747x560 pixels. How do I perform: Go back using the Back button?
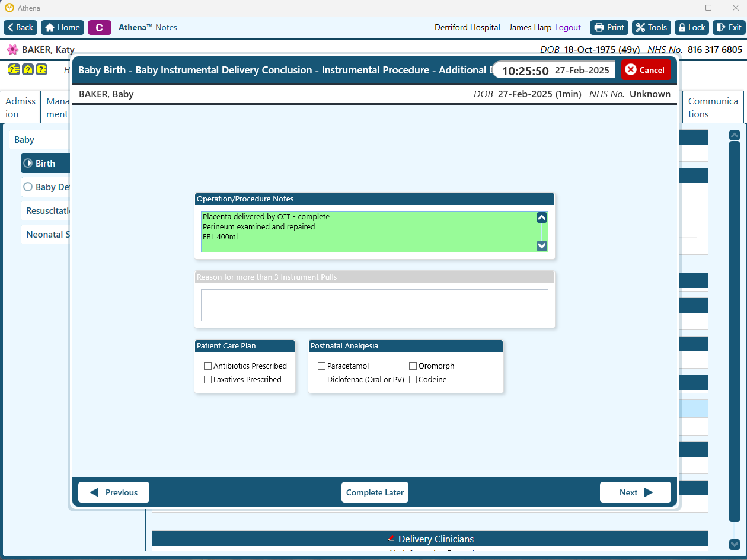pos(21,27)
